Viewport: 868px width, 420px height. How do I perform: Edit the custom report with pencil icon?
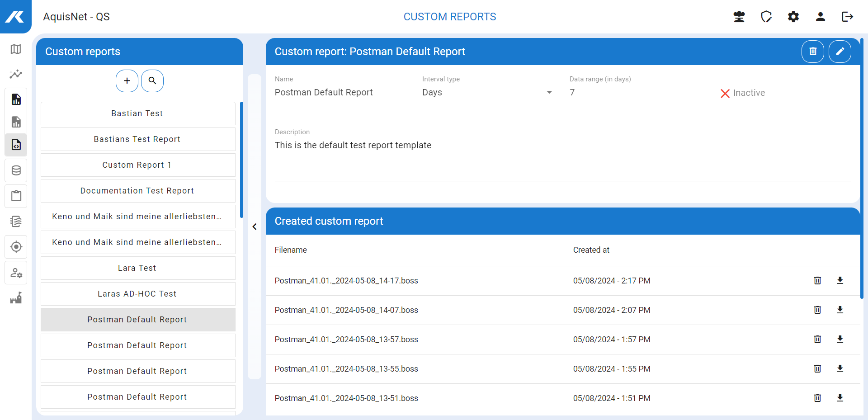(840, 52)
